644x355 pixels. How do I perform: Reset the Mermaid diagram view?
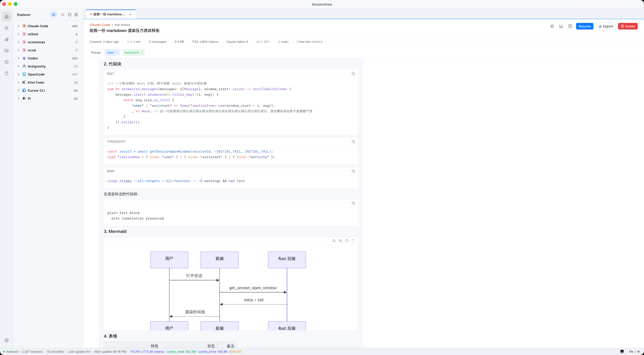(x=347, y=241)
